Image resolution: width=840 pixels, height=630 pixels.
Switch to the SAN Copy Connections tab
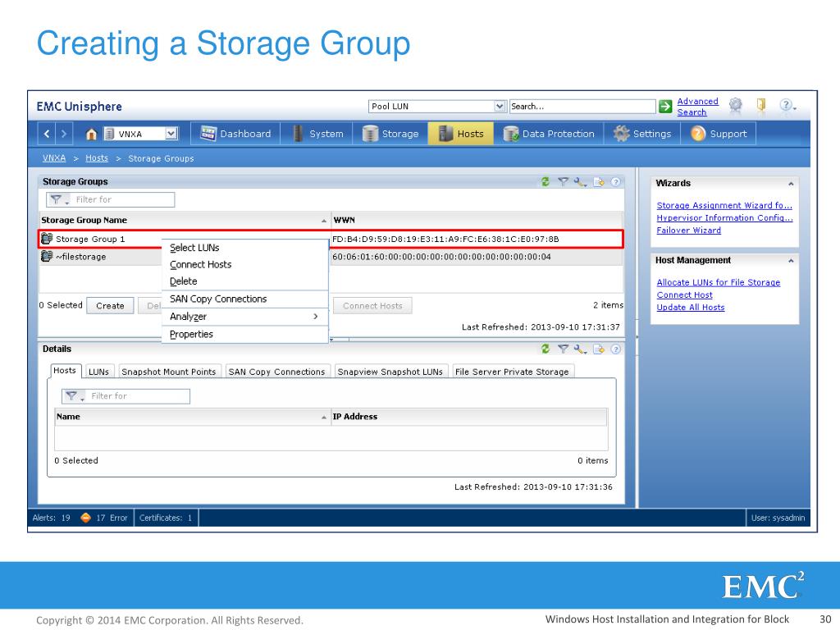(276, 372)
